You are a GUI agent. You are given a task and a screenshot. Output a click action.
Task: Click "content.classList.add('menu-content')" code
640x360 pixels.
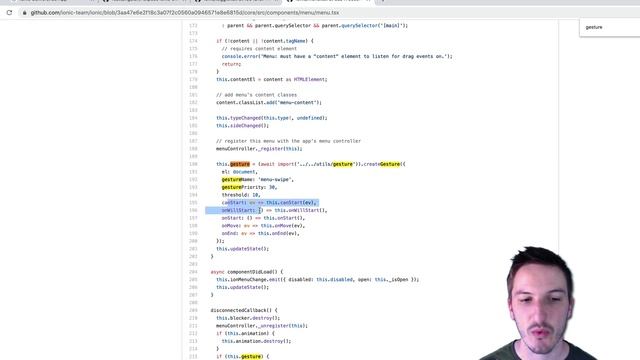269,102
